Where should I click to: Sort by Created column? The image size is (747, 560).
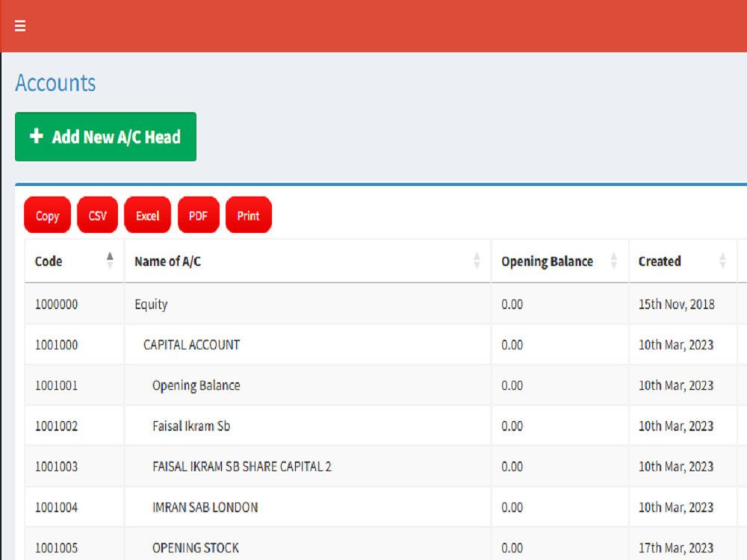683,261
